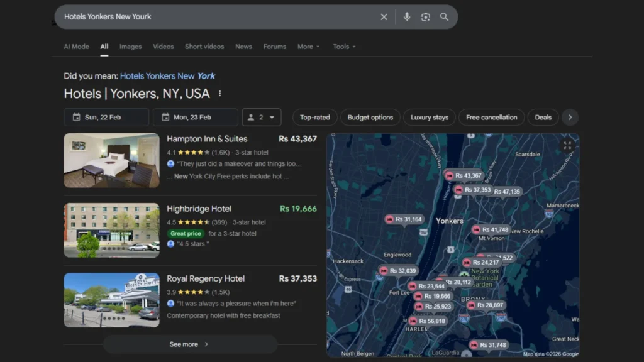Select the Rs 28,112 map price pin

click(x=458, y=282)
